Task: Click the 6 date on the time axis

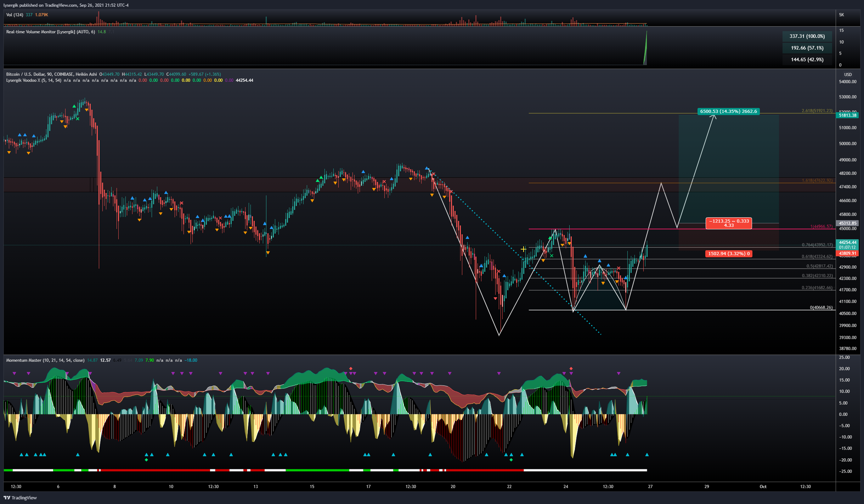Action: tap(58, 487)
